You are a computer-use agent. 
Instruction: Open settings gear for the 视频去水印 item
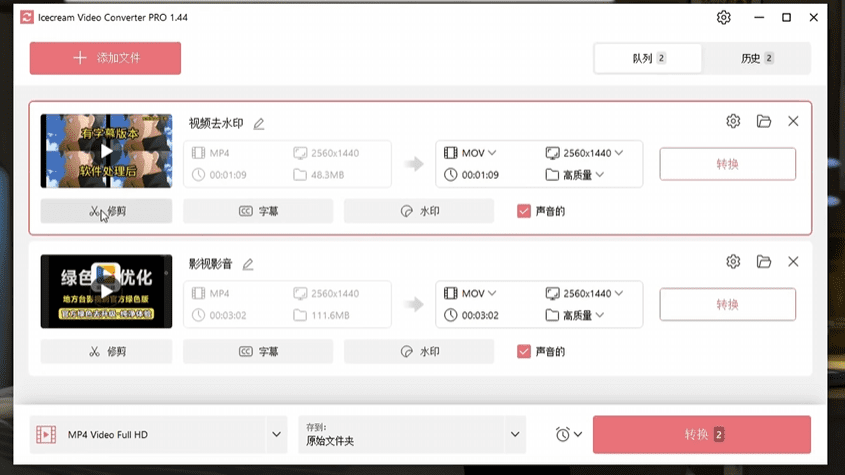click(733, 121)
